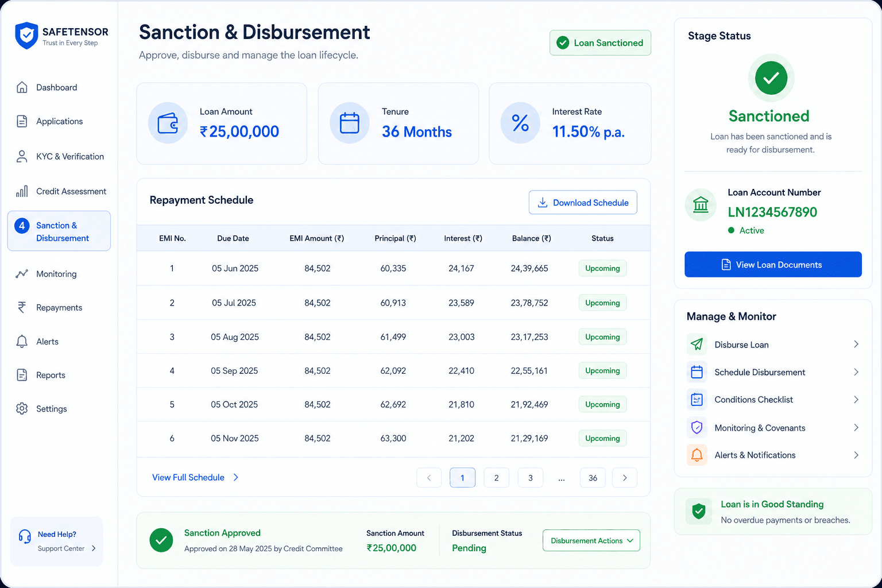Click the principal value 62,092
This screenshot has height=588, width=882.
[393, 371]
